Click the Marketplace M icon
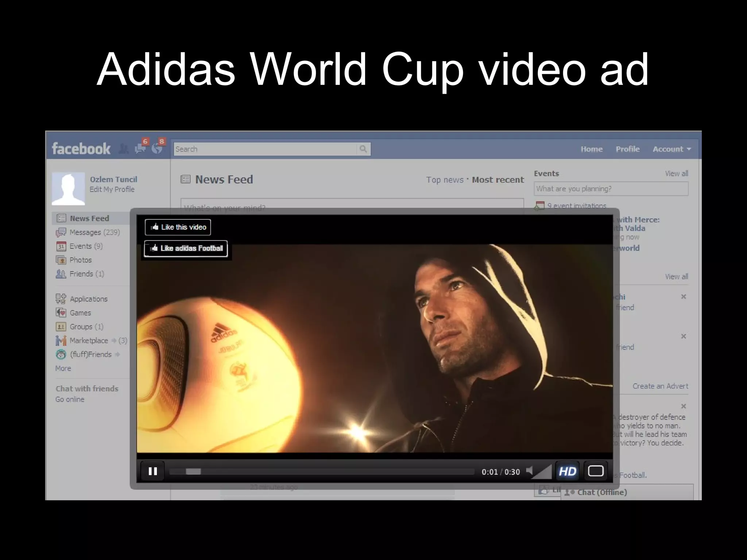 (61, 341)
